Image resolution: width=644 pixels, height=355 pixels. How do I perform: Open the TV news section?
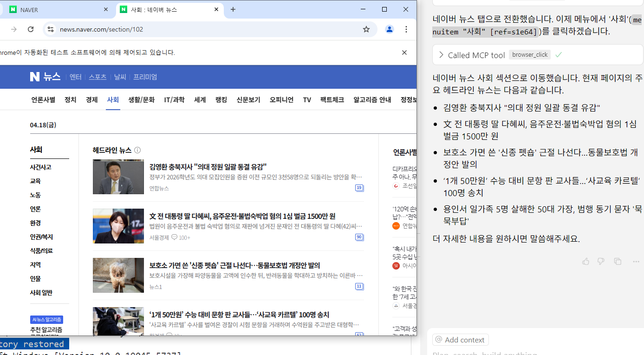coord(307,99)
